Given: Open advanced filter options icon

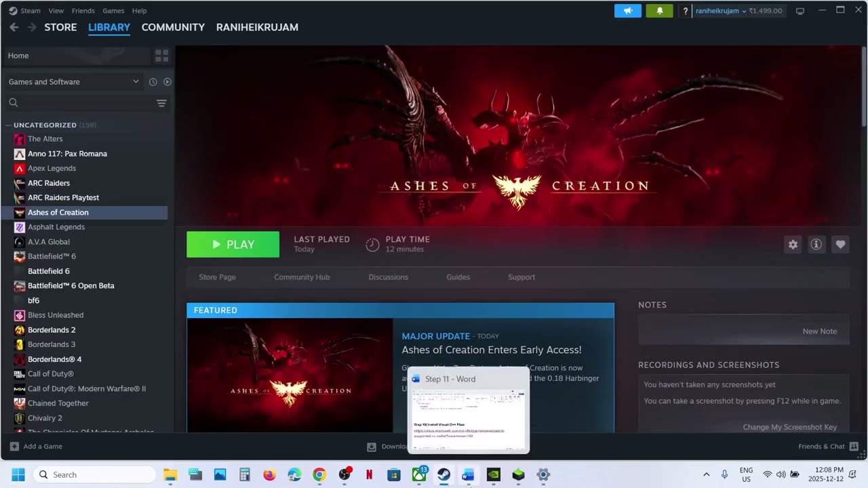Looking at the screenshot, I should (x=161, y=103).
